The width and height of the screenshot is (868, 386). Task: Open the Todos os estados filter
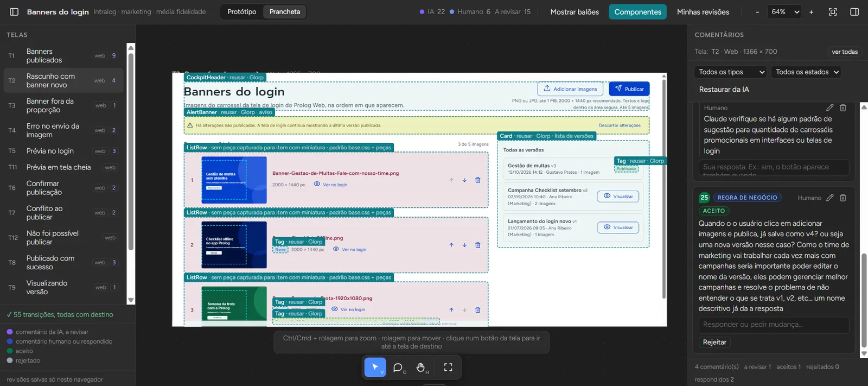tap(807, 72)
